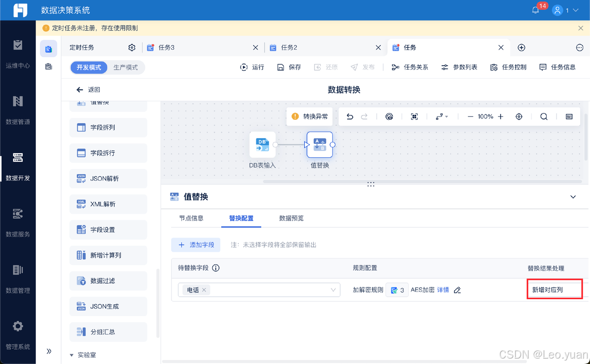Open the connection line style dropdown
The width and height of the screenshot is (590, 364).
(442, 116)
